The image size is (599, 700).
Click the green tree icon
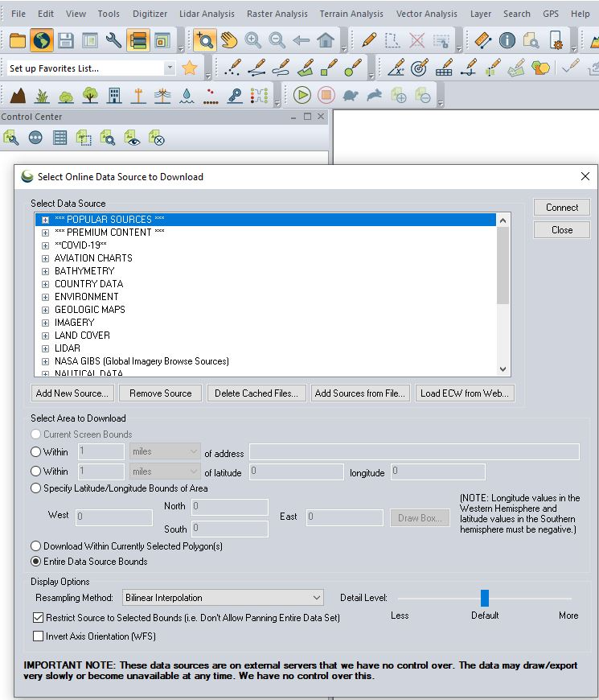(90, 95)
